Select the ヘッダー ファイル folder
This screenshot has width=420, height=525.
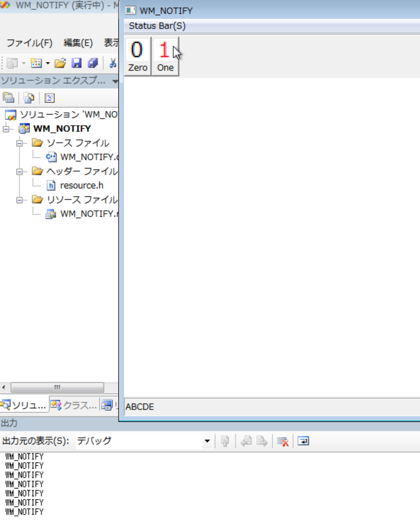click(82, 171)
